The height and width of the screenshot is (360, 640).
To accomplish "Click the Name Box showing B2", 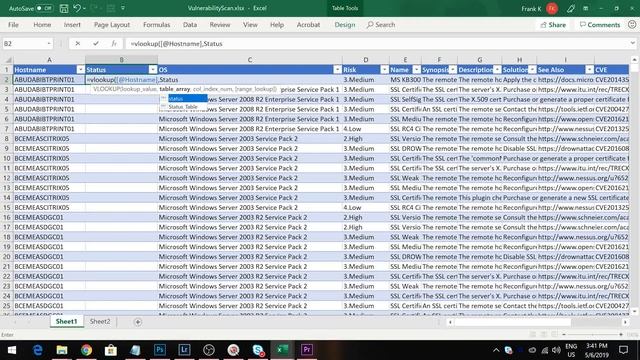I will (x=24, y=43).
